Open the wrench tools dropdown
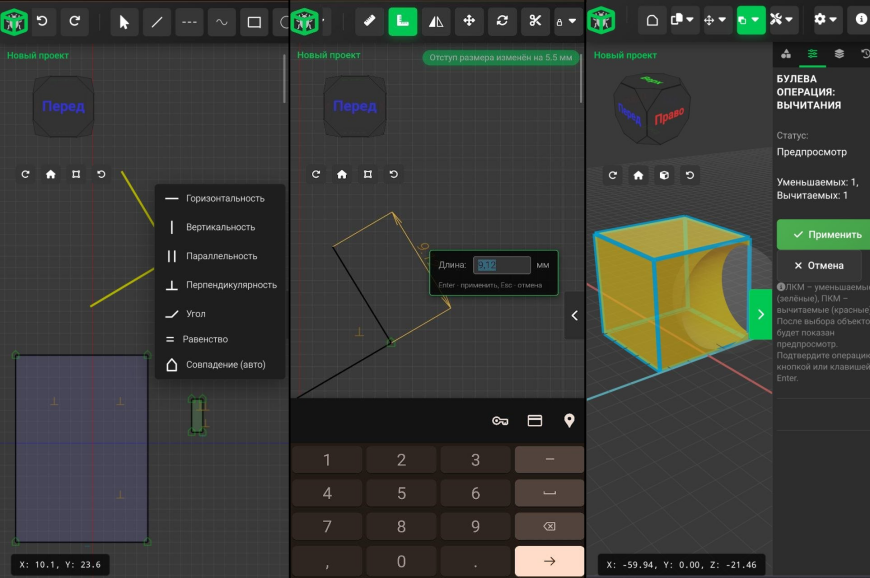 (x=782, y=21)
